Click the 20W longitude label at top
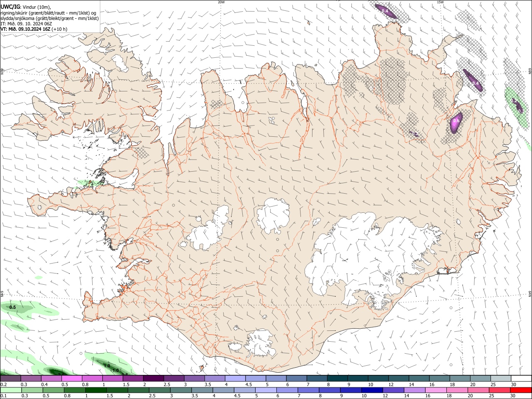This screenshot has width=532, height=399. (x=221, y=2)
